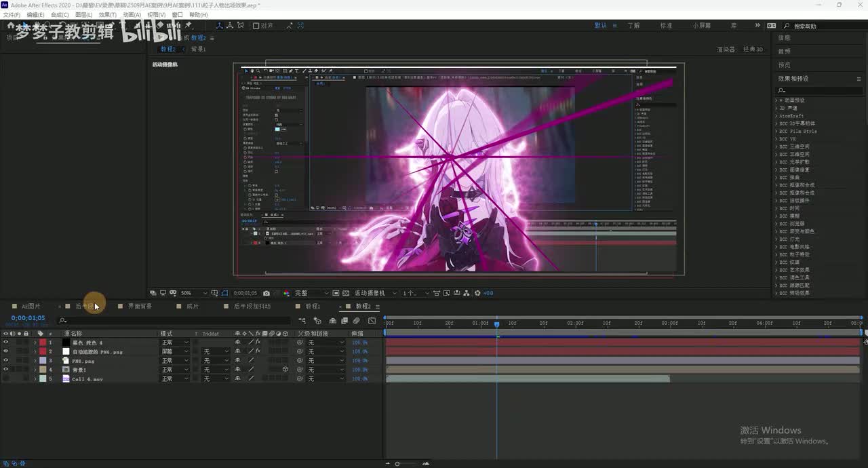868x468 pixels.
Task: Hide the 黑色 纯色 4 layer
Action: point(5,343)
